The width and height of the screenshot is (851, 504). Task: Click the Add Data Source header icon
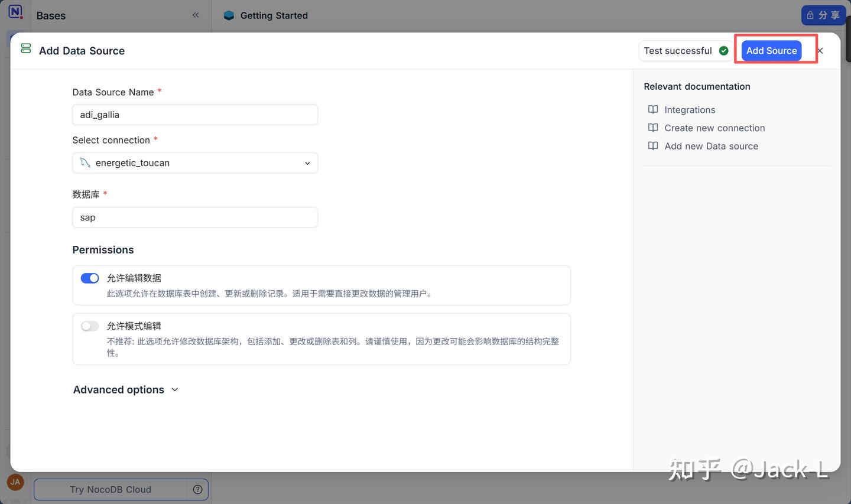click(26, 48)
